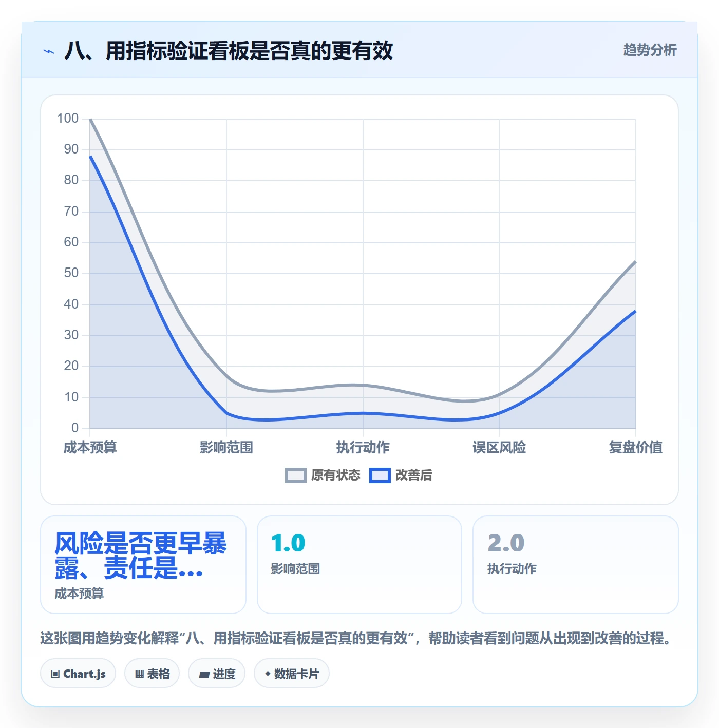Open the 执行动作 card showing 2.0
The width and height of the screenshot is (719, 728).
[576, 565]
